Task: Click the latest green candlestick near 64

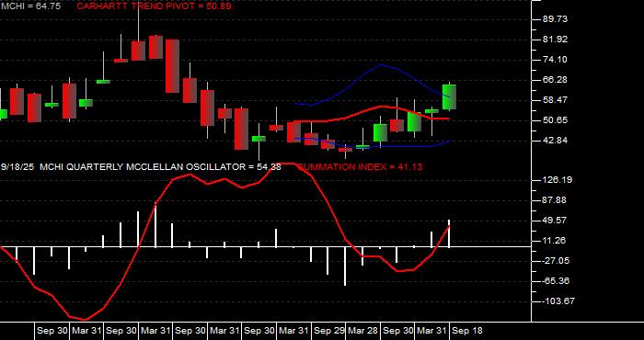Action: (x=449, y=96)
